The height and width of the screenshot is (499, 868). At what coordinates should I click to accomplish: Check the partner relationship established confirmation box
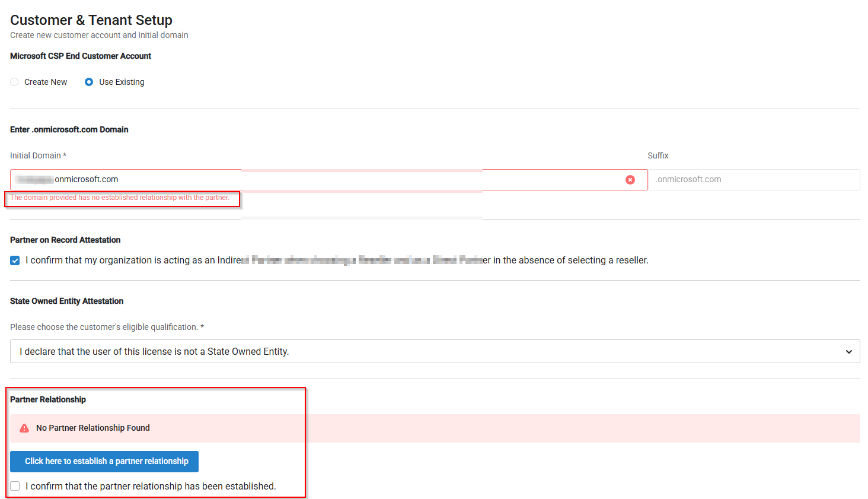(15, 486)
